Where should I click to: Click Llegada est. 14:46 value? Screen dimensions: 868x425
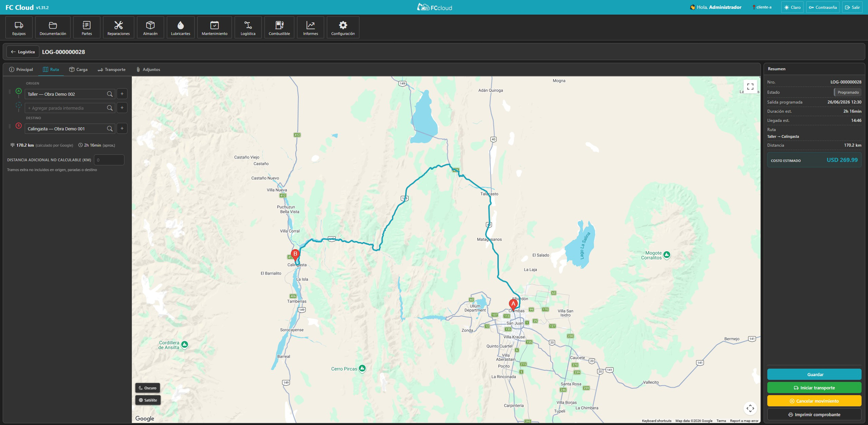(x=856, y=120)
